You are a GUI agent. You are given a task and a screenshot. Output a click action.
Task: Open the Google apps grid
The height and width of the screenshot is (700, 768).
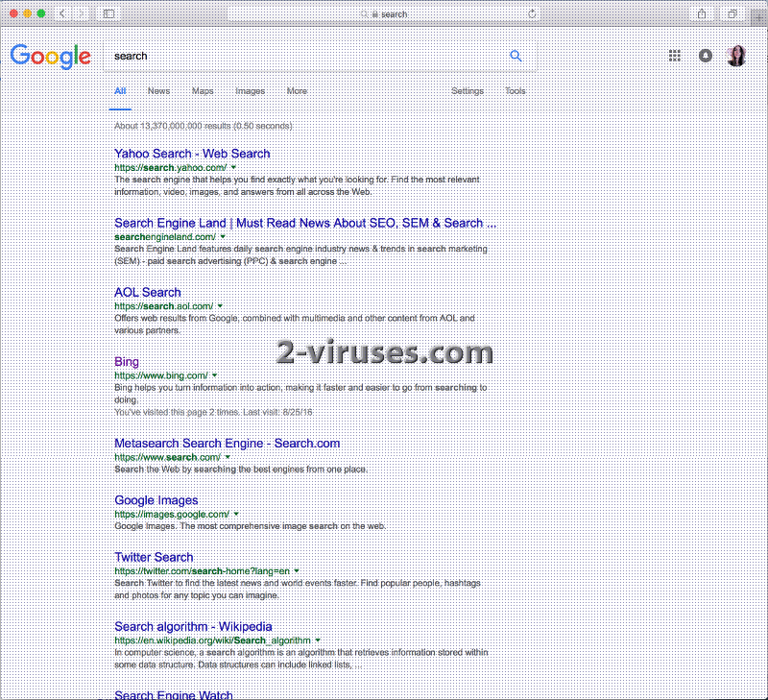[674, 56]
